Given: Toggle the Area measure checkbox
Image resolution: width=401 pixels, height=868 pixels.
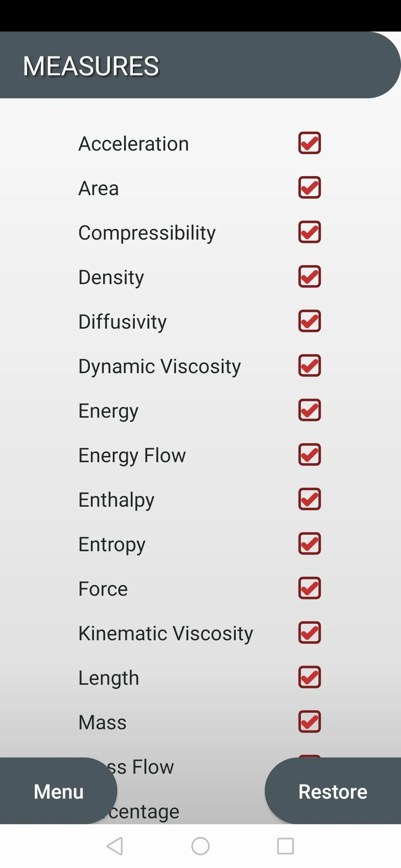Looking at the screenshot, I should 309,187.
